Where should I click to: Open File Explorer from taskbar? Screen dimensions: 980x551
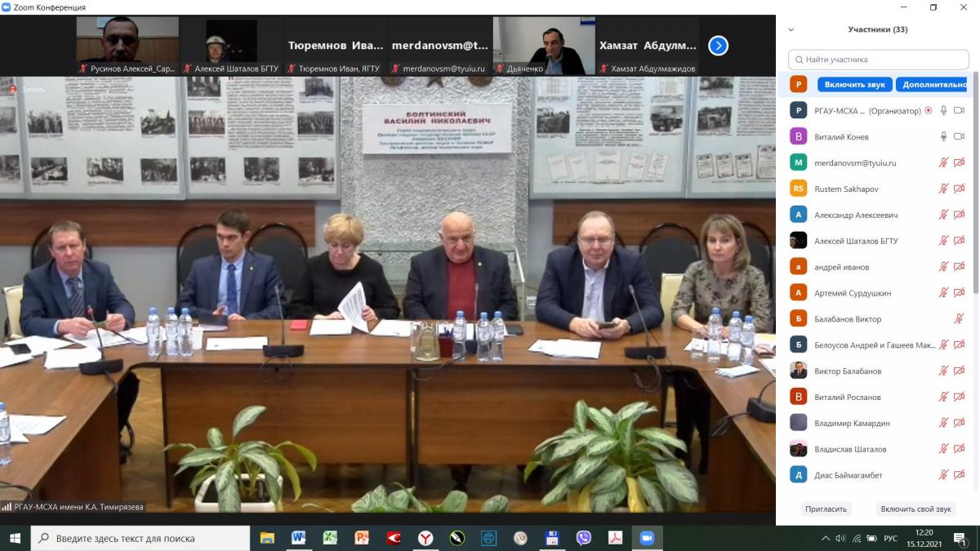pos(267,538)
